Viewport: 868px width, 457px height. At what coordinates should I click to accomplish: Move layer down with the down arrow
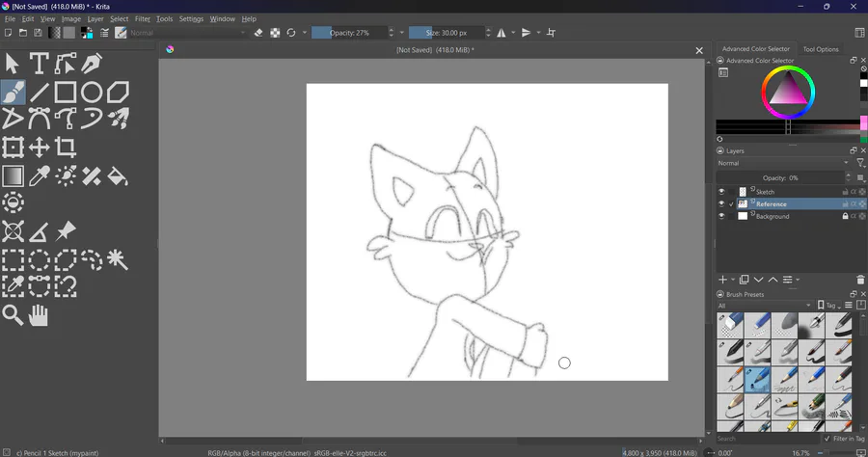pos(758,280)
